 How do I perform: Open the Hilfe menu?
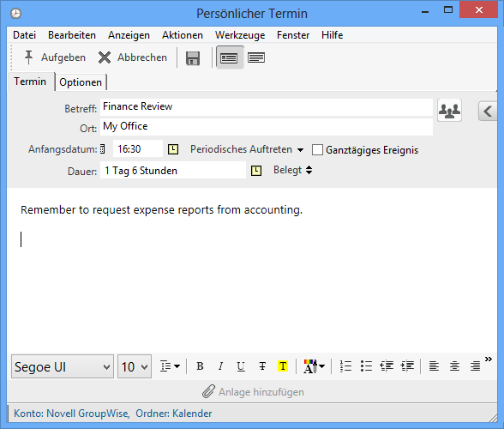tap(332, 35)
